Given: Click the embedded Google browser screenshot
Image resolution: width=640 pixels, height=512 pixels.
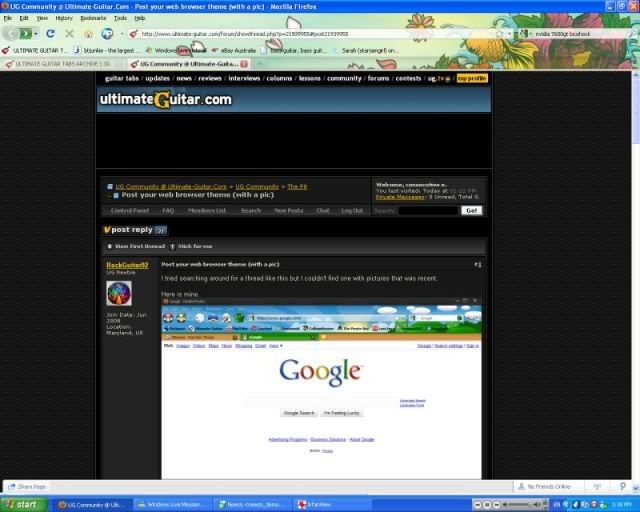Looking at the screenshot, I should [x=321, y=388].
